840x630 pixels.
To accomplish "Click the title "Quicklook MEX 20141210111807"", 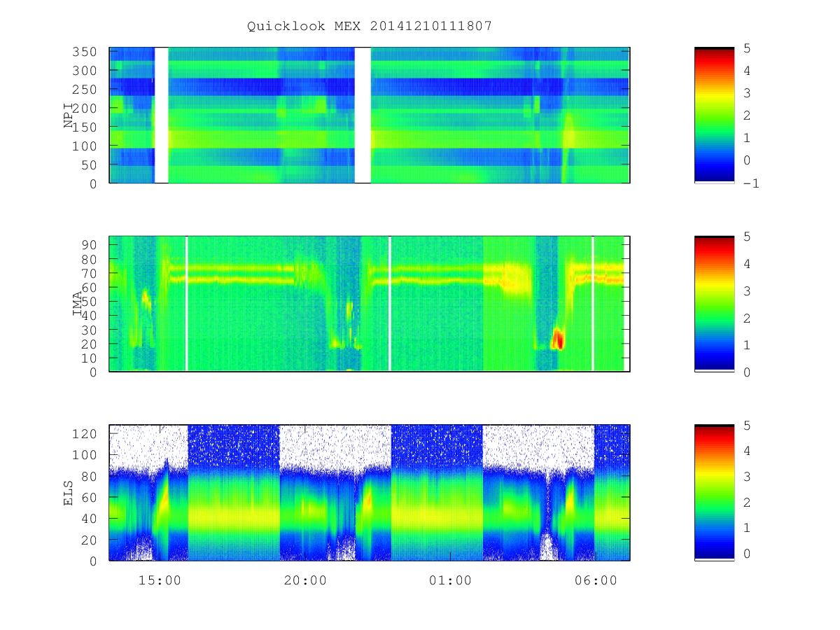I will coord(370,26).
